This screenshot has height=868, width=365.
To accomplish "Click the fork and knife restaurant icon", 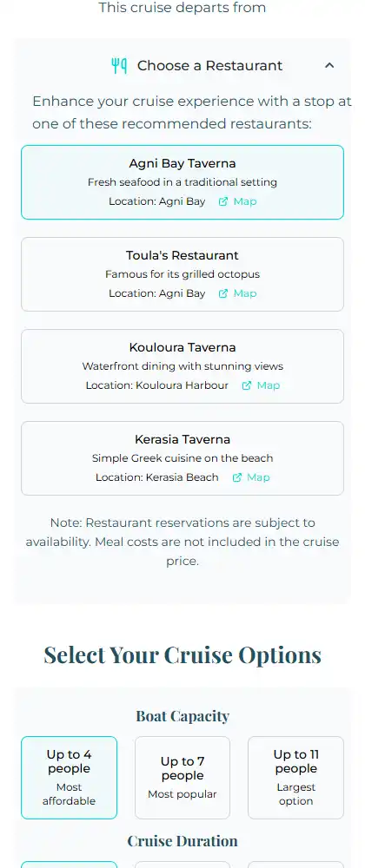I will point(119,66).
